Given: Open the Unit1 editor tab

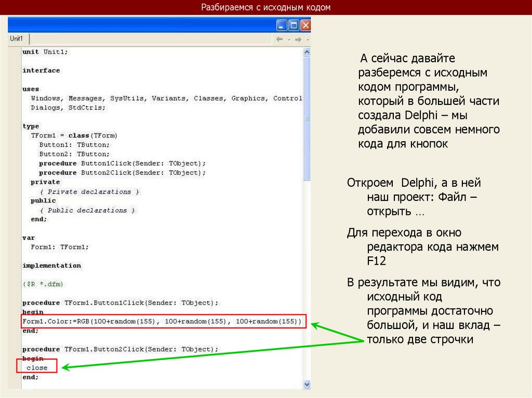Looking at the screenshot, I should click(17, 38).
